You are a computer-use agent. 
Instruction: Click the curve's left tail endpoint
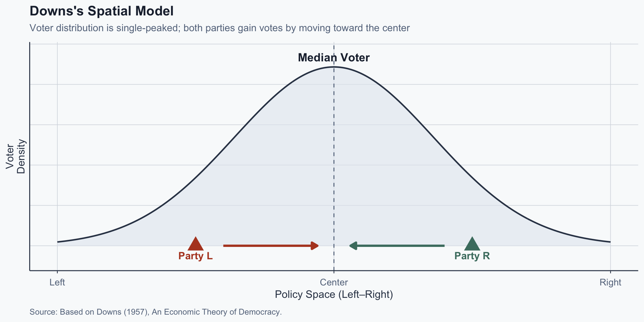click(x=58, y=242)
